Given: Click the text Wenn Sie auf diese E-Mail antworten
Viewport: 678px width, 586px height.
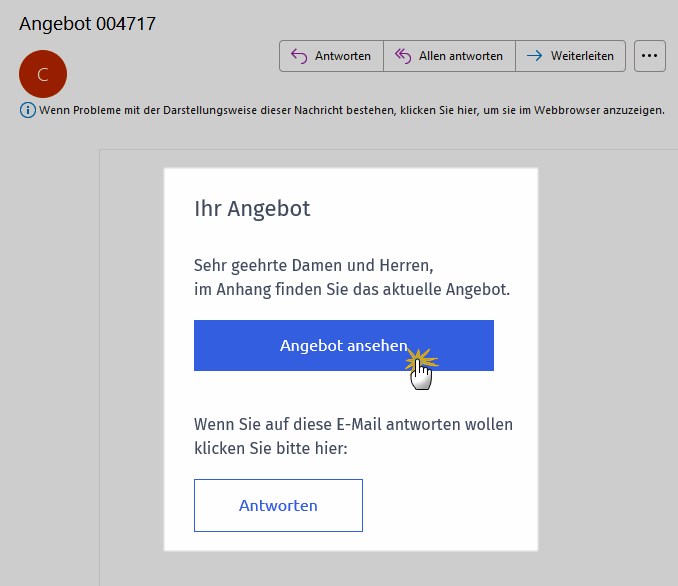Looking at the screenshot, I should (353, 424).
